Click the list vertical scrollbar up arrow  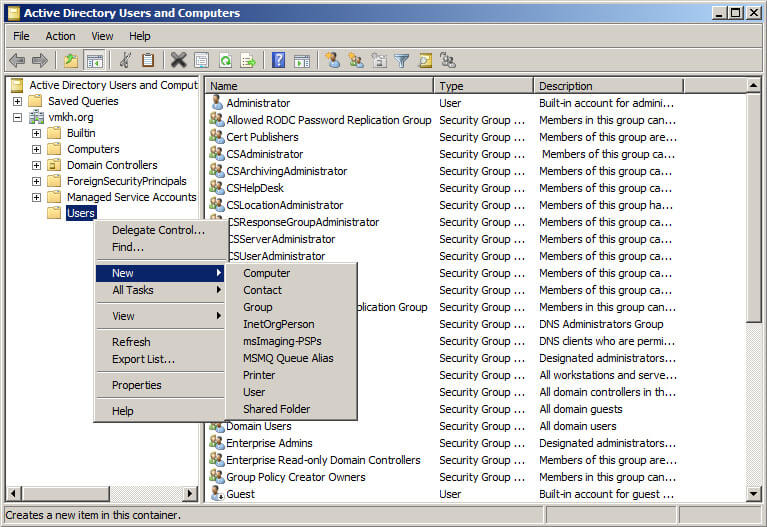click(x=754, y=86)
